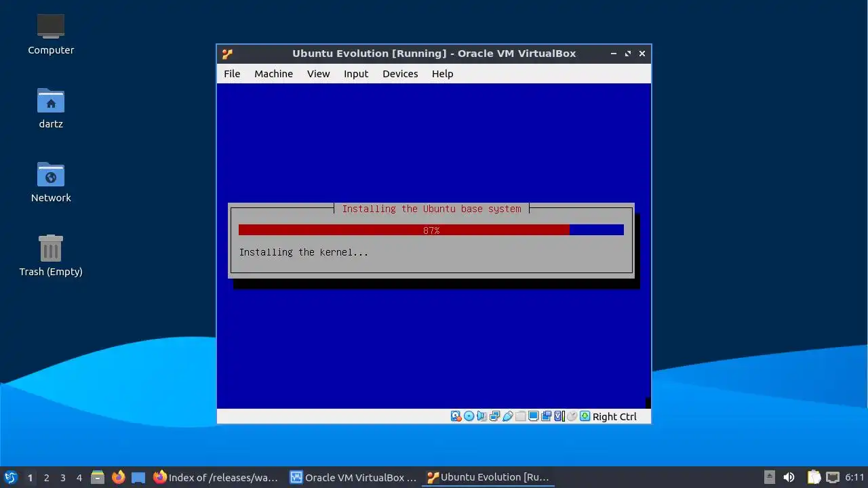Click the 'Installing the Ubuntu base system' title
The height and width of the screenshot is (488, 868).
click(x=431, y=209)
